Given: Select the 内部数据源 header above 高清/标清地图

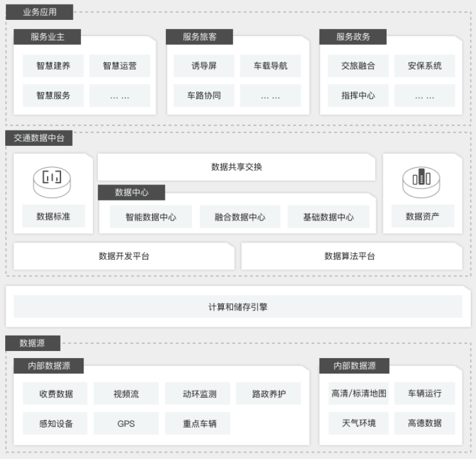Looking at the screenshot, I should click(x=354, y=366).
